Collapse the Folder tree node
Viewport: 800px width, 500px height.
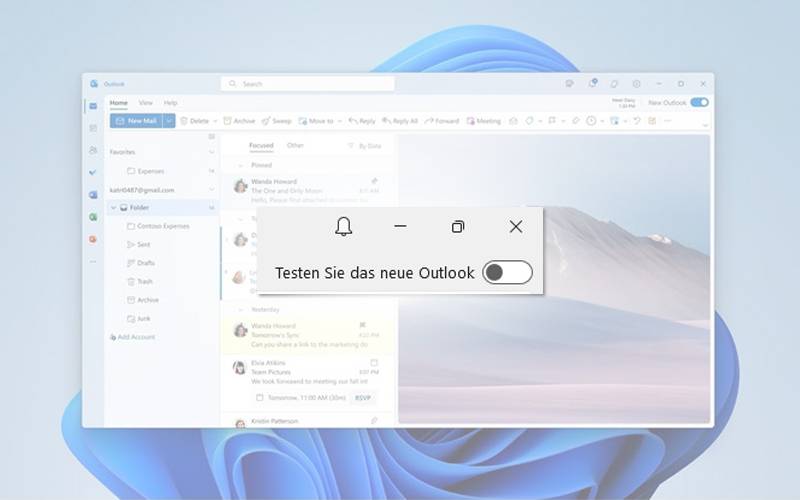coord(113,208)
